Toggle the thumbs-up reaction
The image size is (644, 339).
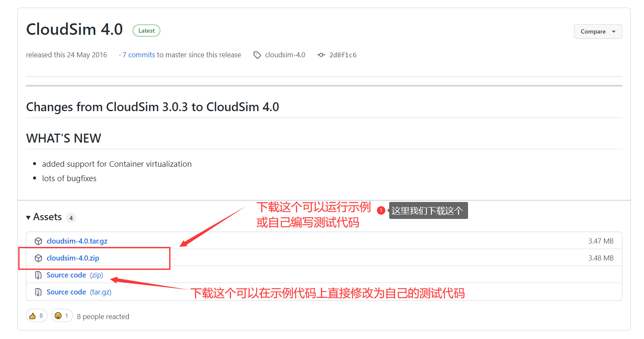[x=36, y=315]
